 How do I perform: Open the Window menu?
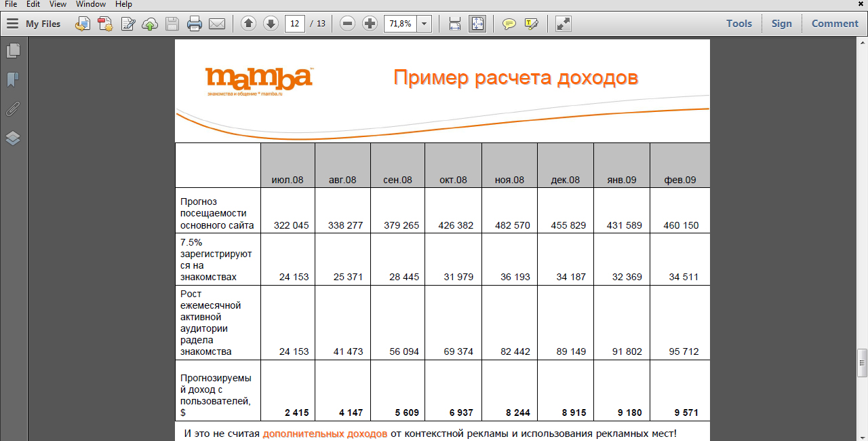(90, 4)
